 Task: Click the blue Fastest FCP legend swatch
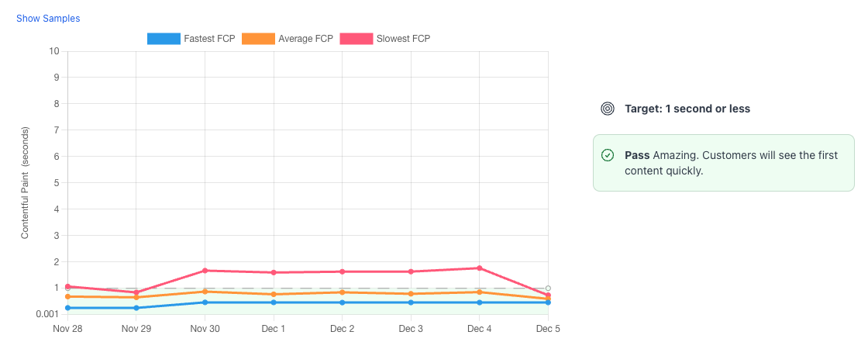164,38
